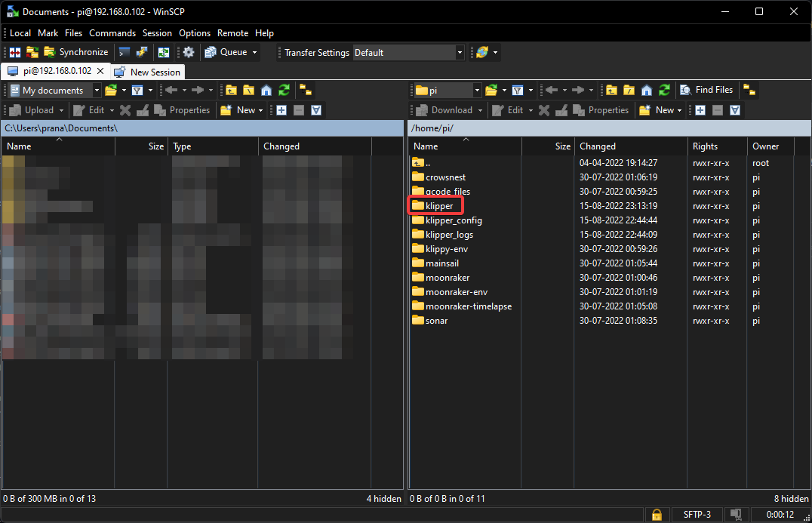Refresh the local panel

point(284,90)
